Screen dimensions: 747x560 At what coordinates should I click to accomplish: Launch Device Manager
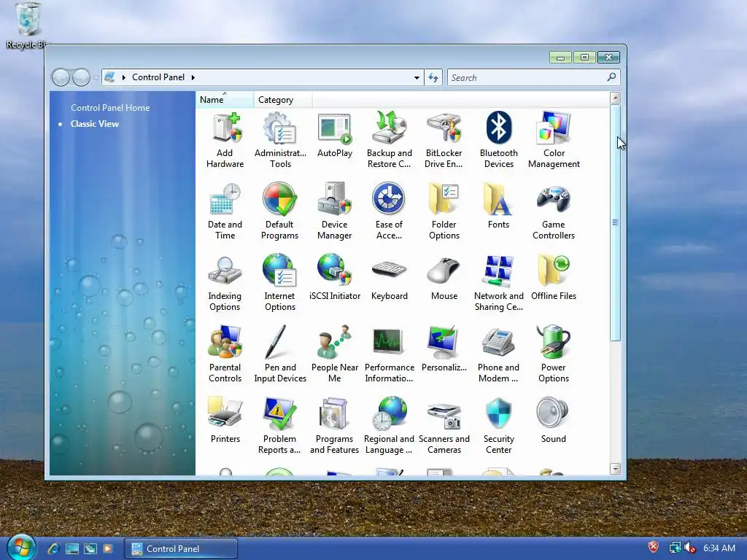pyautogui.click(x=334, y=211)
